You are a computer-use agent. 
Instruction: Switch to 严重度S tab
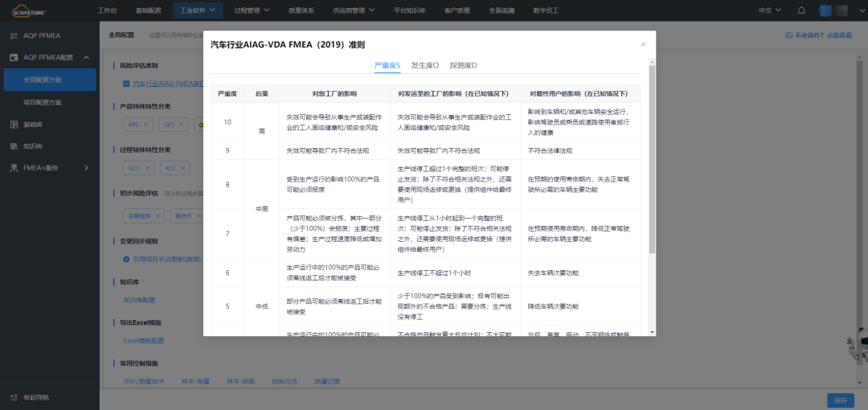click(x=387, y=65)
